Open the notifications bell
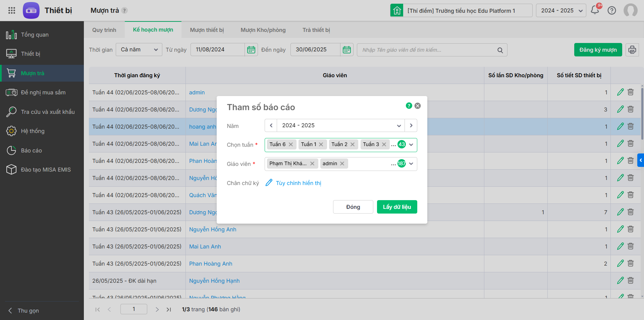The height and width of the screenshot is (320, 644). coord(595,10)
